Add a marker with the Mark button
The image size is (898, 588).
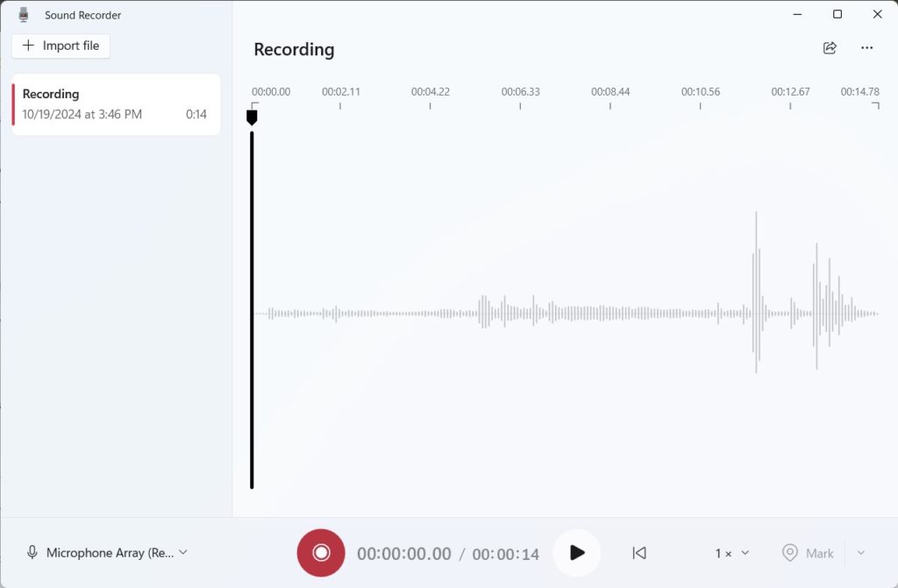(809, 553)
